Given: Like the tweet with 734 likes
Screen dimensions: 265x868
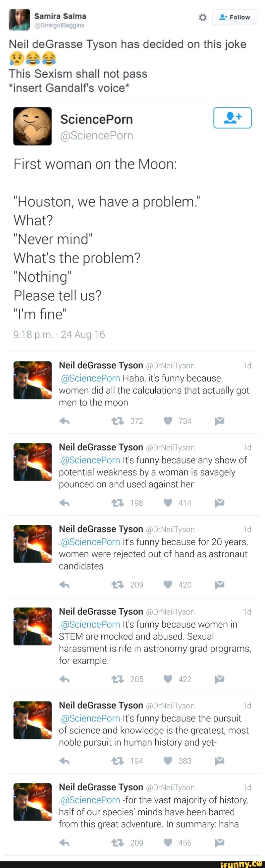Looking at the screenshot, I should pos(168,420).
